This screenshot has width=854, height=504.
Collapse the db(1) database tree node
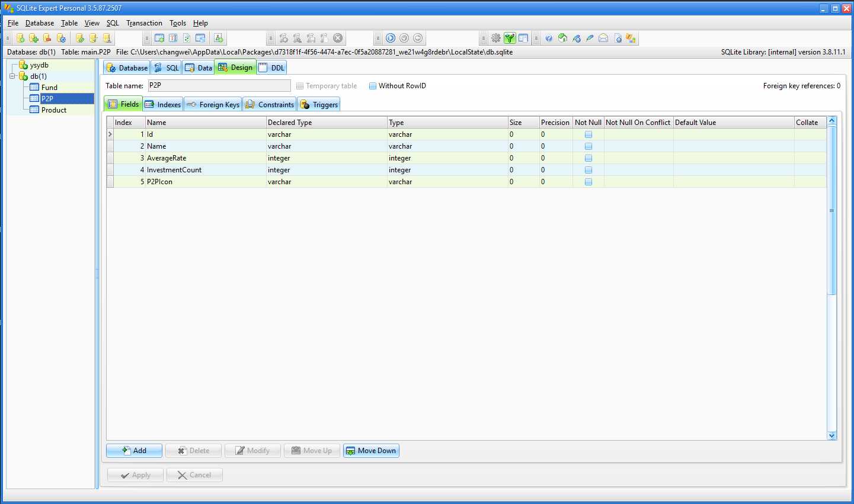coord(12,76)
